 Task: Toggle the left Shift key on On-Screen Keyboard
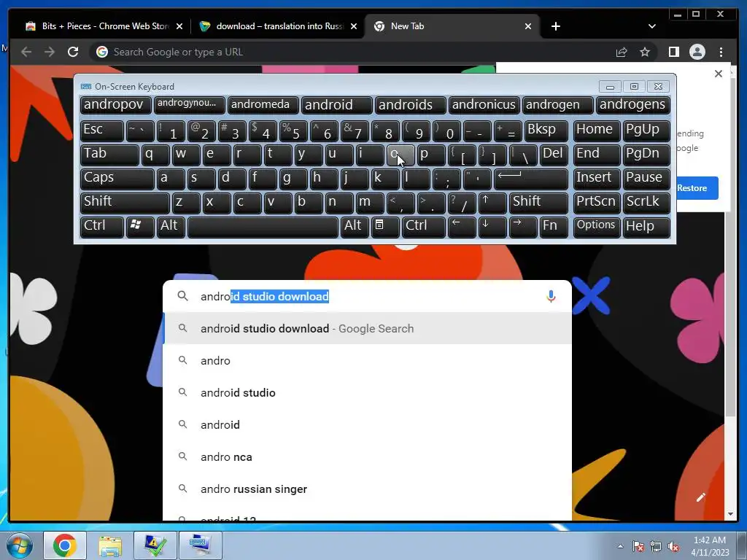(x=125, y=202)
